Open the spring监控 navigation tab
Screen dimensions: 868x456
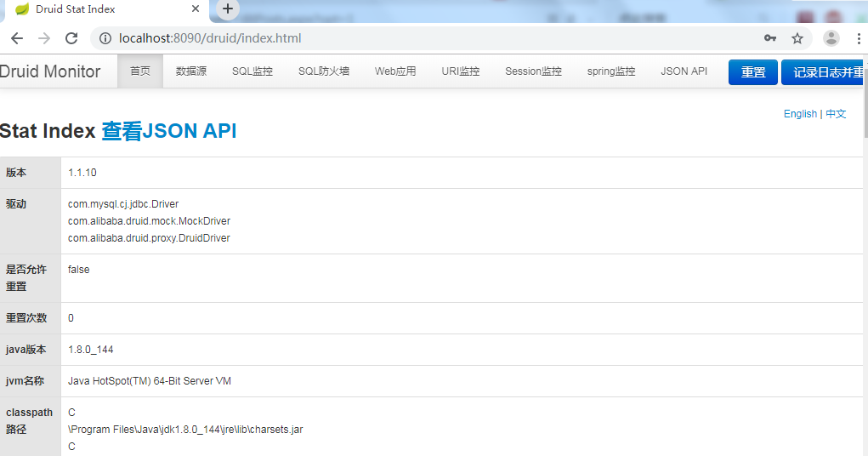coord(611,71)
